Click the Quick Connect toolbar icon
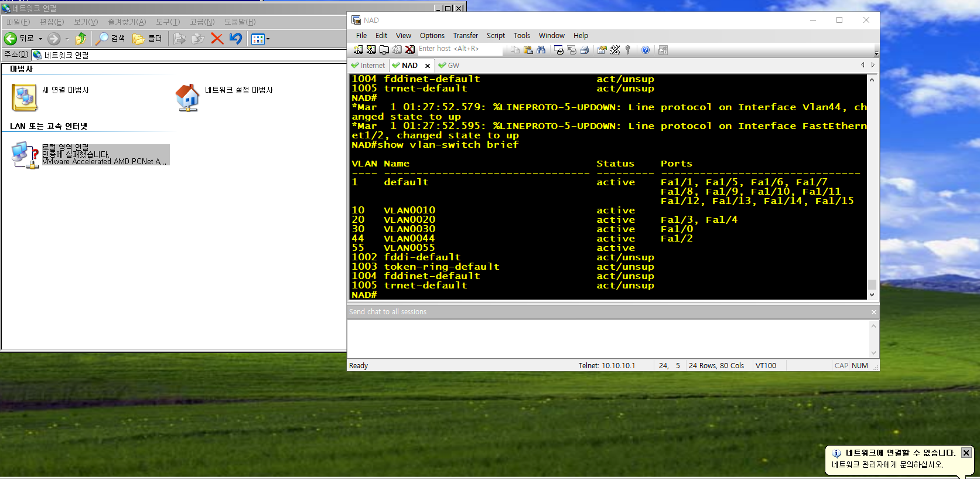The image size is (980, 479). (371, 50)
